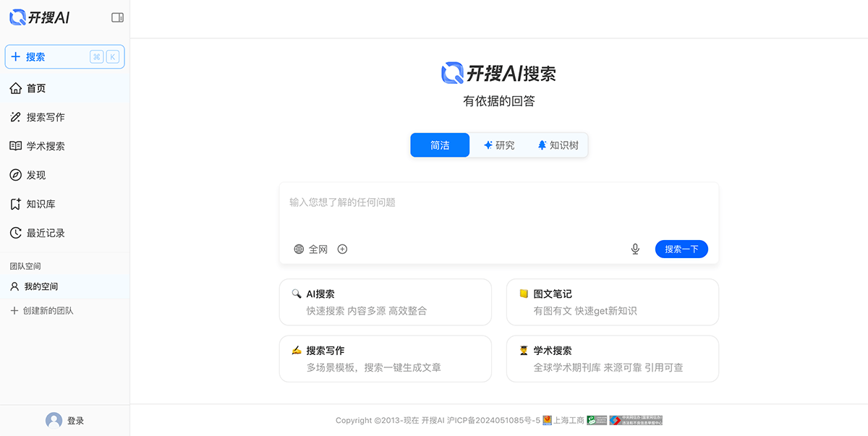The height and width of the screenshot is (436, 868).
Task: Click the rightmost footer reporting center badge
Action: pos(636,421)
